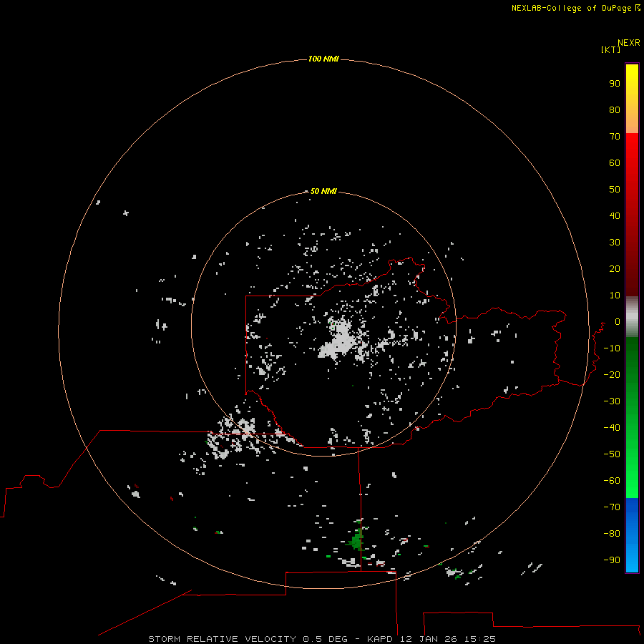Click the 40 value on the velocity scale
Image resolution: width=644 pixels, height=644 pixels.
click(615, 216)
